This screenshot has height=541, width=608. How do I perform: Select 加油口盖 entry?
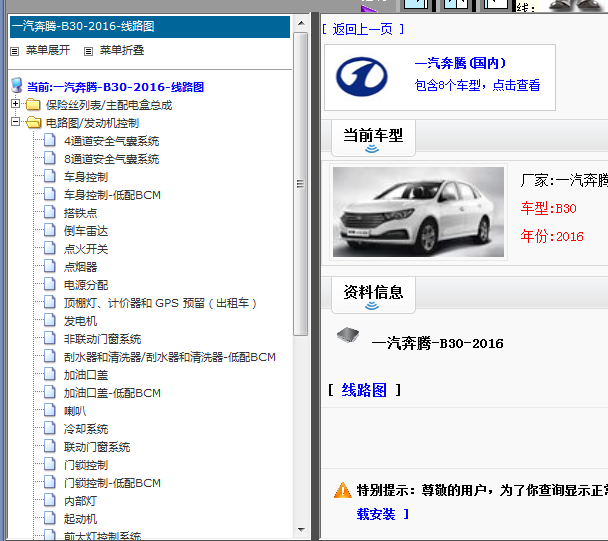[x=86, y=375]
